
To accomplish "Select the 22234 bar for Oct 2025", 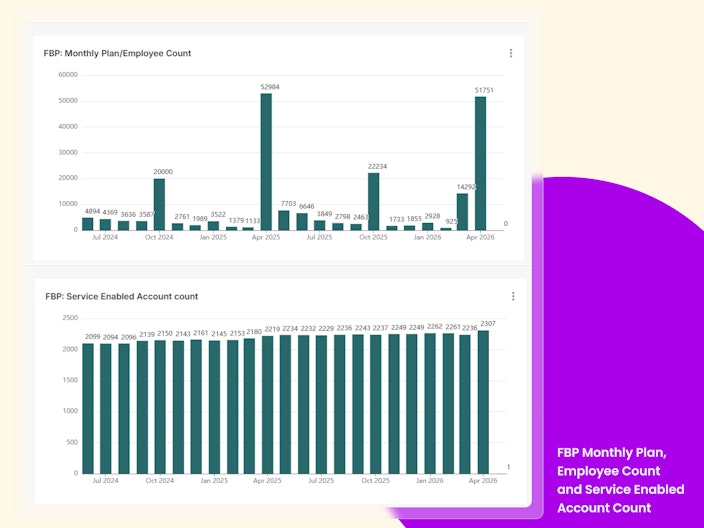I will [x=374, y=202].
